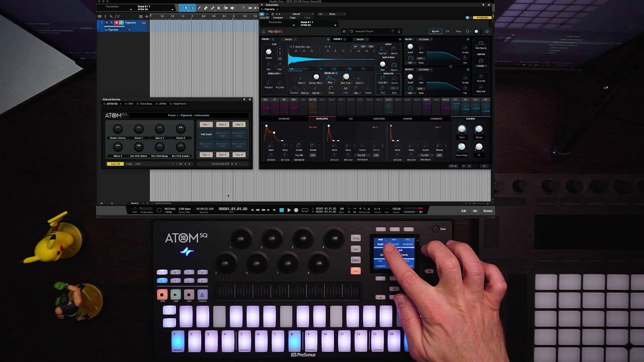This screenshot has width=644, height=362.
Task: Toggle record arm on Pigments track
Action: [x=116, y=23]
